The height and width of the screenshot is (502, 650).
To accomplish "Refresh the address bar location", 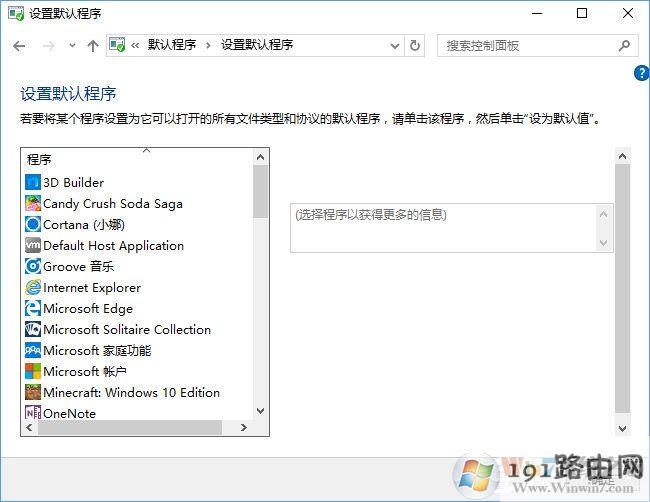I will 415,45.
